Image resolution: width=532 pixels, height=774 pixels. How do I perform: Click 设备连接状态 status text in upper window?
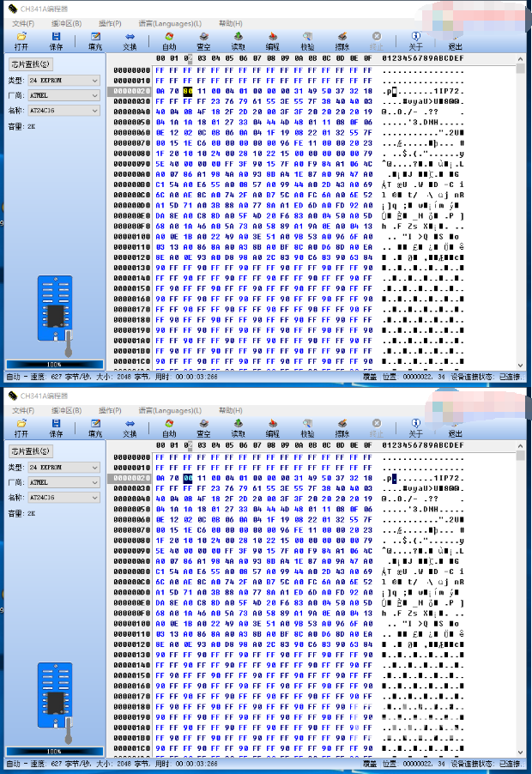[x=486, y=377]
